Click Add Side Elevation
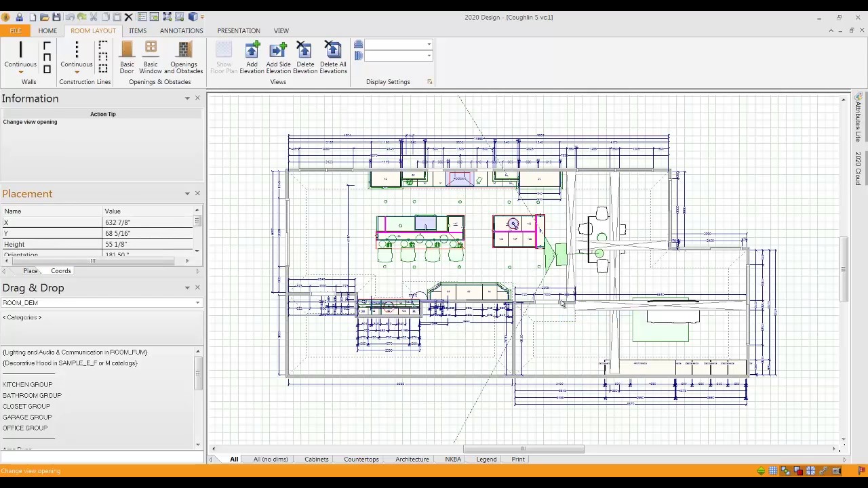The height and width of the screenshot is (488, 868). [x=278, y=58]
